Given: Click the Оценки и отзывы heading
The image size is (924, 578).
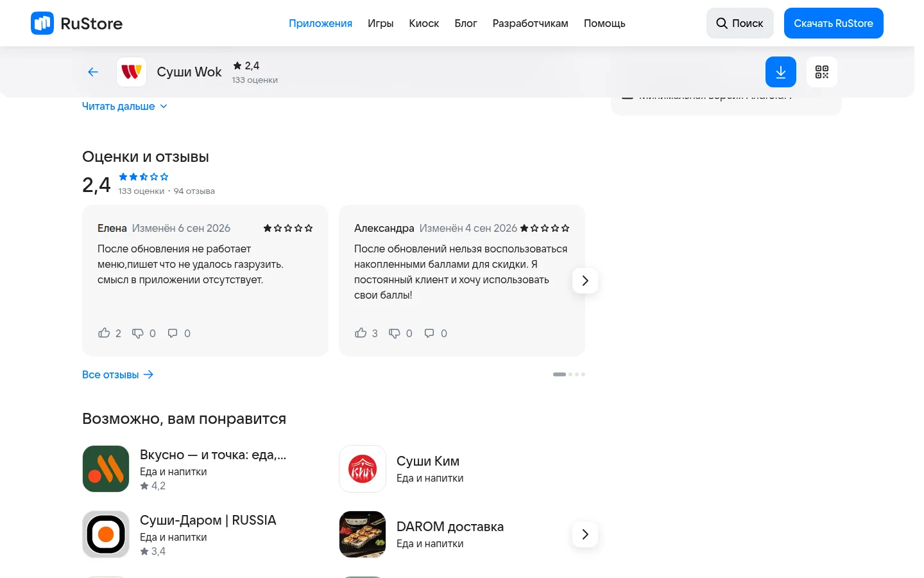Looking at the screenshot, I should (146, 157).
